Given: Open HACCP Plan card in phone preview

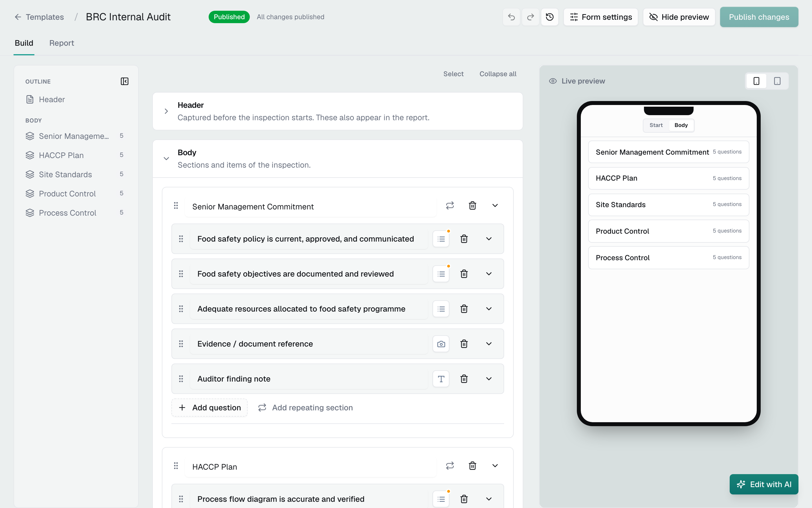Looking at the screenshot, I should 668,178.
